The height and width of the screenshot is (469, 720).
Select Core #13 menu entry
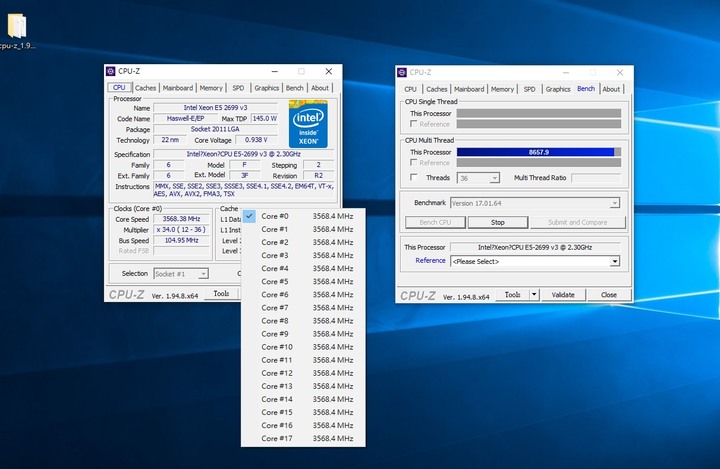(x=303, y=386)
